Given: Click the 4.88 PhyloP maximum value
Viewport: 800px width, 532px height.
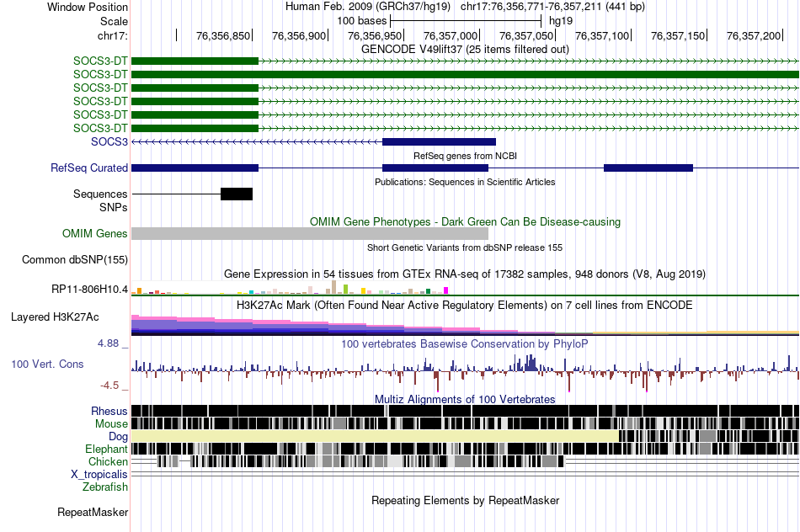Looking at the screenshot, I should pos(108,343).
